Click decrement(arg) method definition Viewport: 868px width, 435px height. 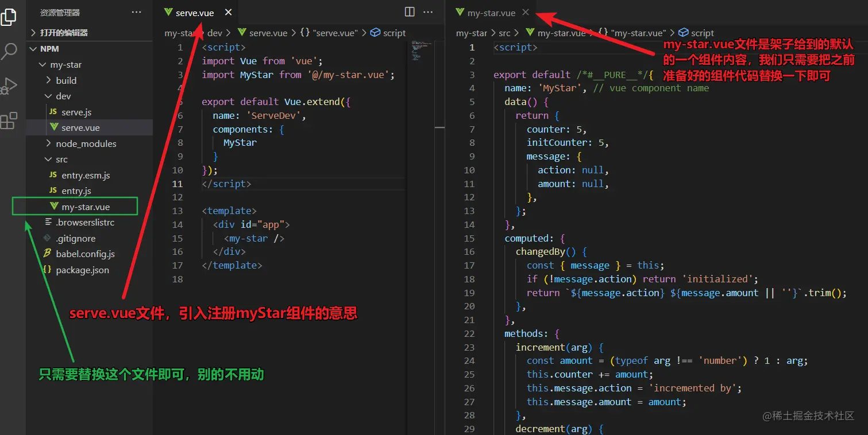pyautogui.click(x=554, y=429)
